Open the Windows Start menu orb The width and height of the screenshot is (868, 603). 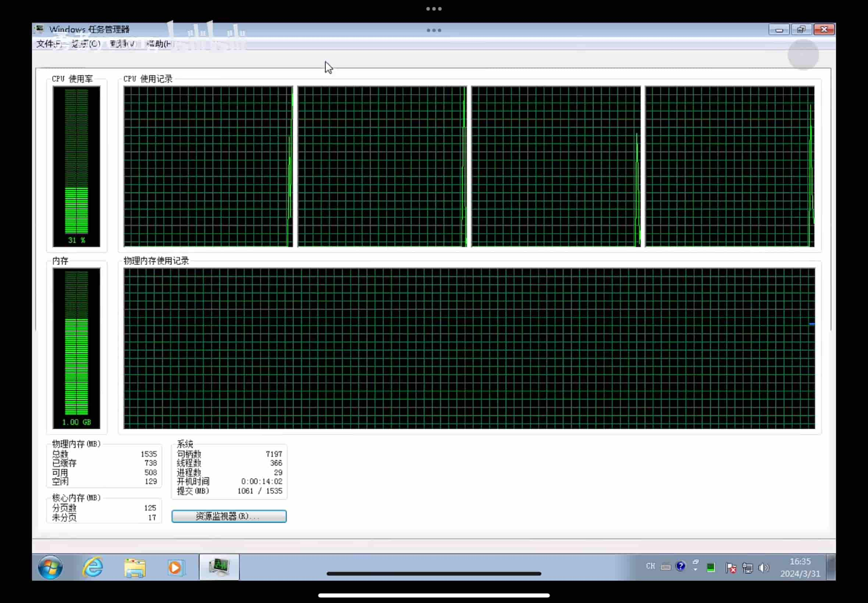point(50,567)
